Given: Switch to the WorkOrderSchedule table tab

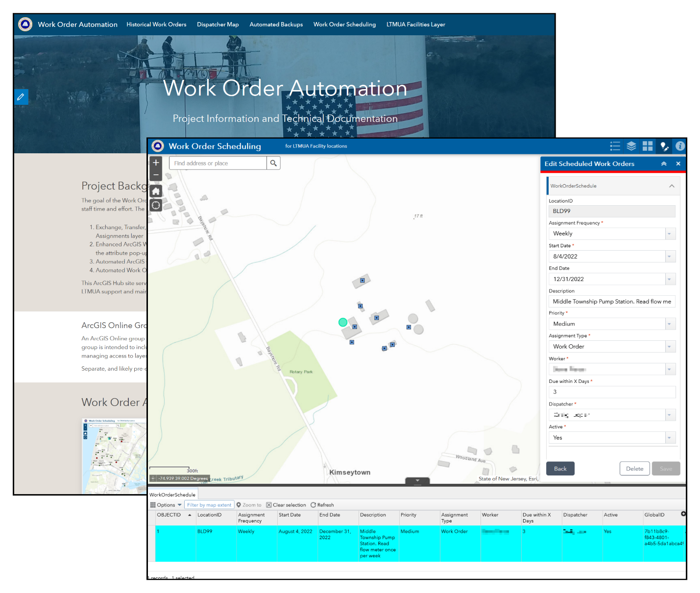Looking at the screenshot, I should pos(172,495).
